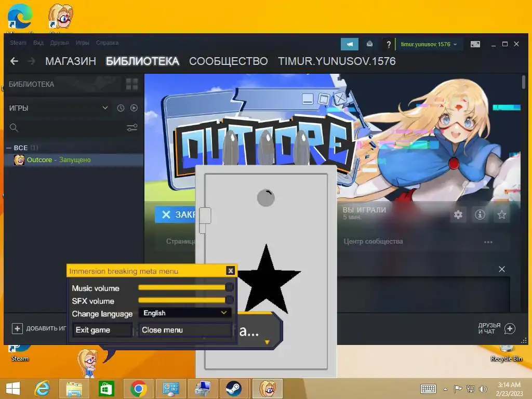Dismiss the panel with X icon
Viewport: 532px width, 399px height.
(502, 269)
